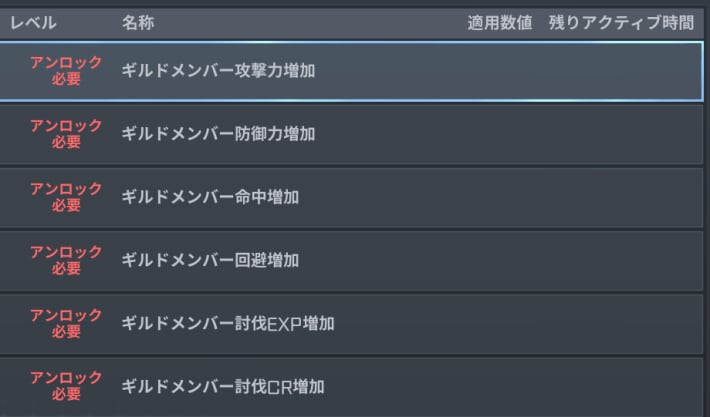Click アンロック必要 on the 防御力増加 row
Viewport: 710px width, 417px height.
tap(66, 134)
